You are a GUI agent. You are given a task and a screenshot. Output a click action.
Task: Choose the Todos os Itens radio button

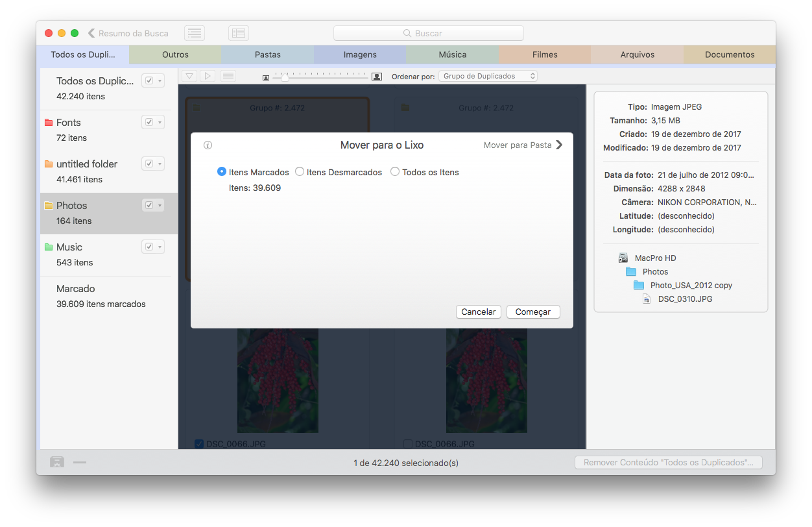(x=395, y=172)
